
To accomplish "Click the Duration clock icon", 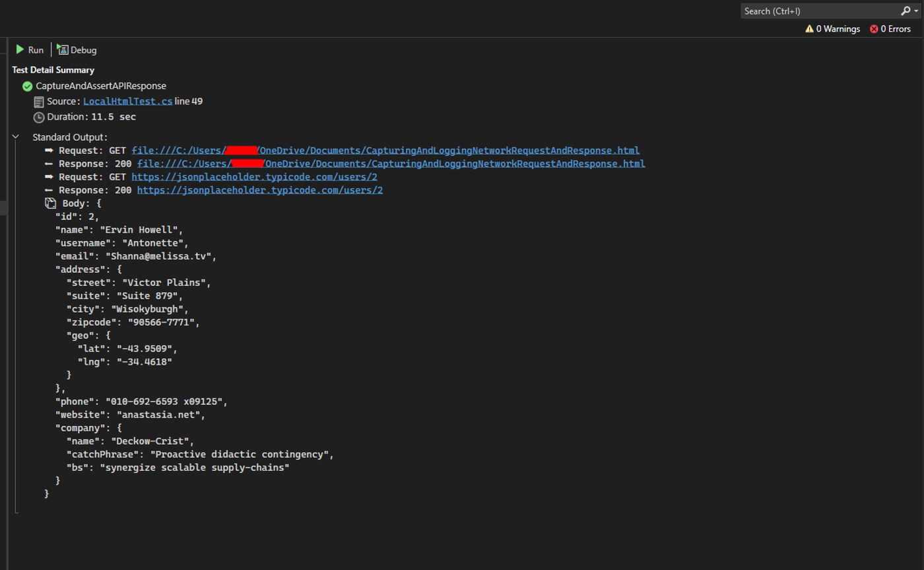I will pyautogui.click(x=39, y=117).
